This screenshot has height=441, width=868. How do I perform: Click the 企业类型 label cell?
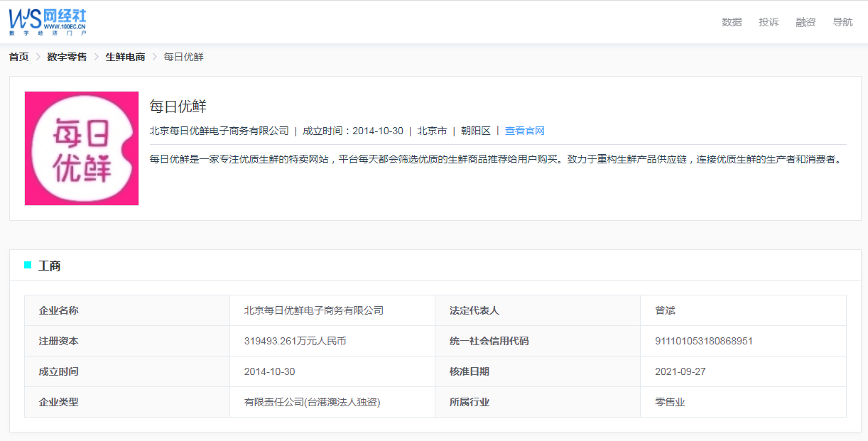[x=127, y=402]
